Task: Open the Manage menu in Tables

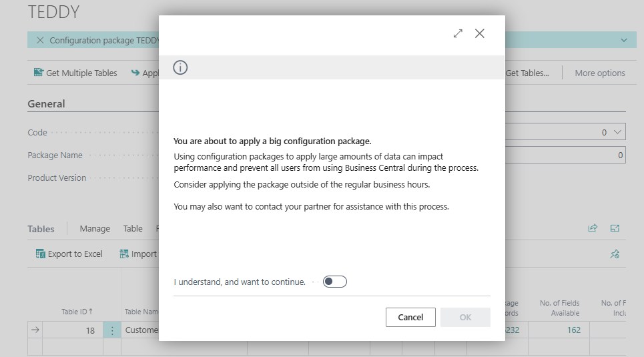Action: pos(95,228)
